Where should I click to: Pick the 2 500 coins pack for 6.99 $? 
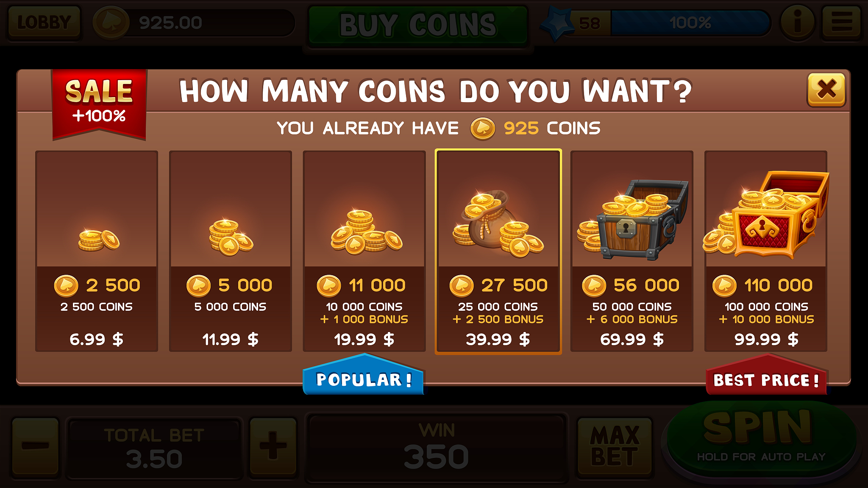coord(97,251)
